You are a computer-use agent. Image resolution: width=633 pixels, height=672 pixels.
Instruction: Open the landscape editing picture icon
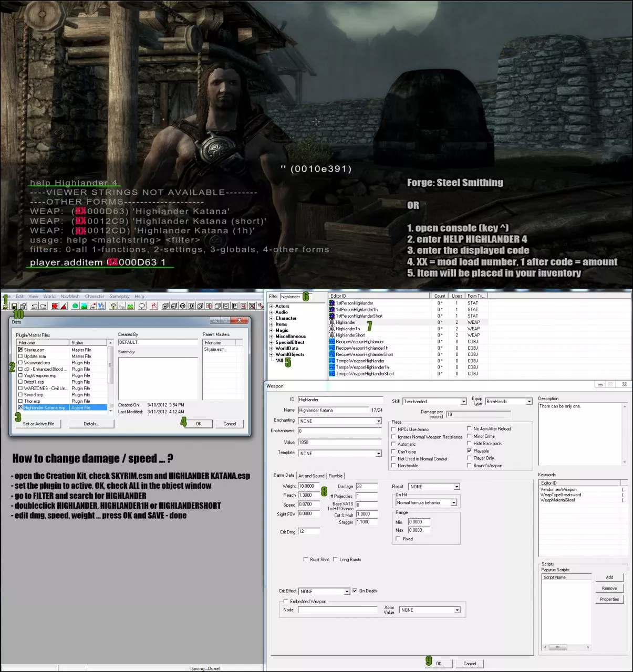[x=84, y=306]
